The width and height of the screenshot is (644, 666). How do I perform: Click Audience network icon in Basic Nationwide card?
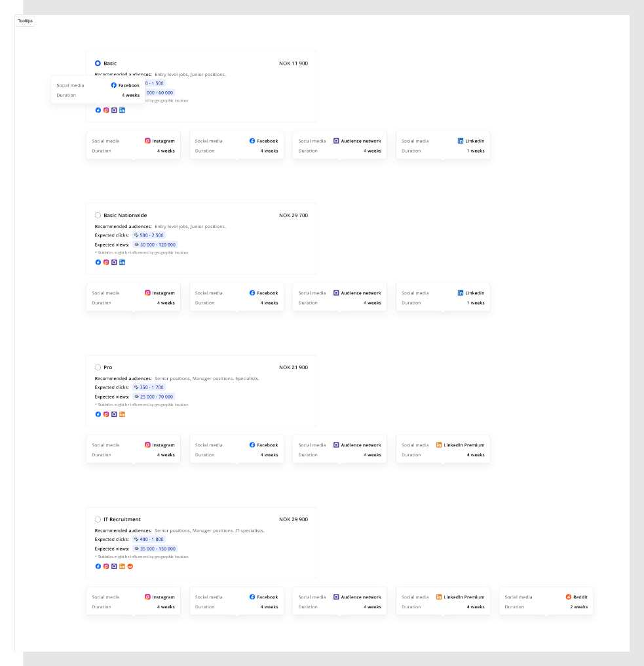[x=114, y=262]
